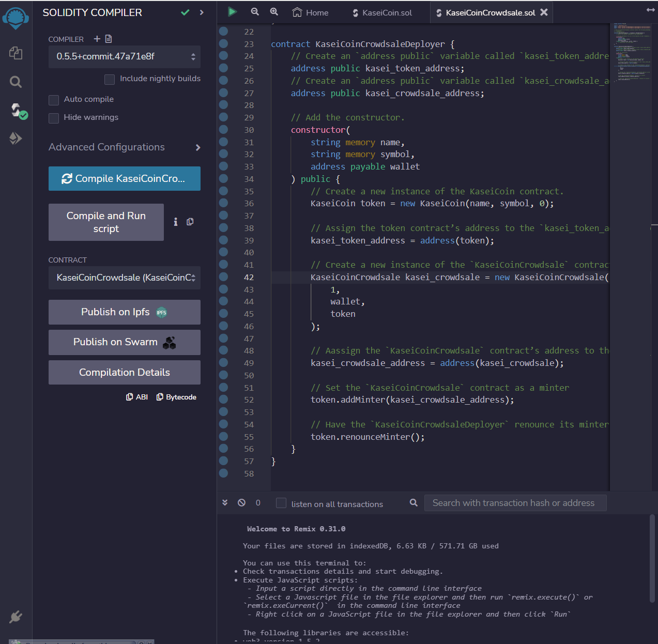
Task: Toggle terminal panel double-chevron icon
Action: point(225,502)
